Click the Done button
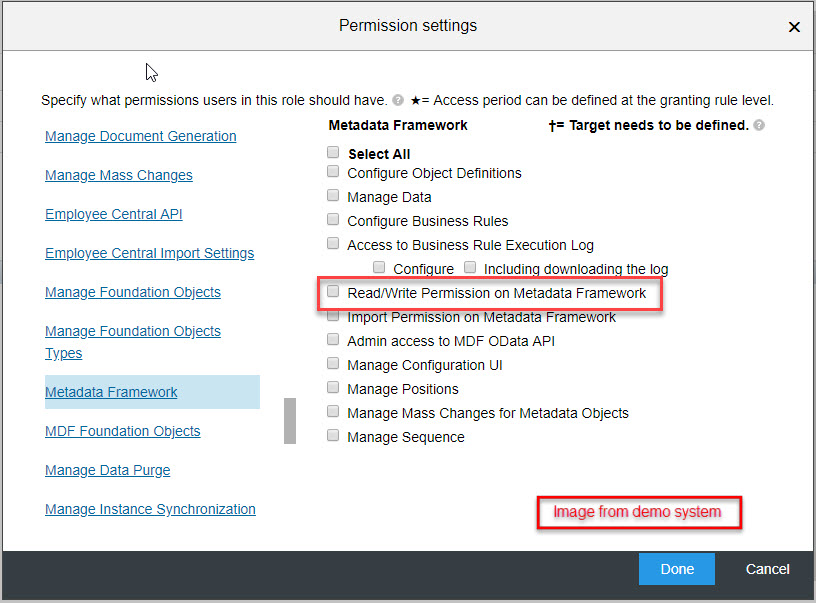This screenshot has height=603, width=816. coord(677,569)
